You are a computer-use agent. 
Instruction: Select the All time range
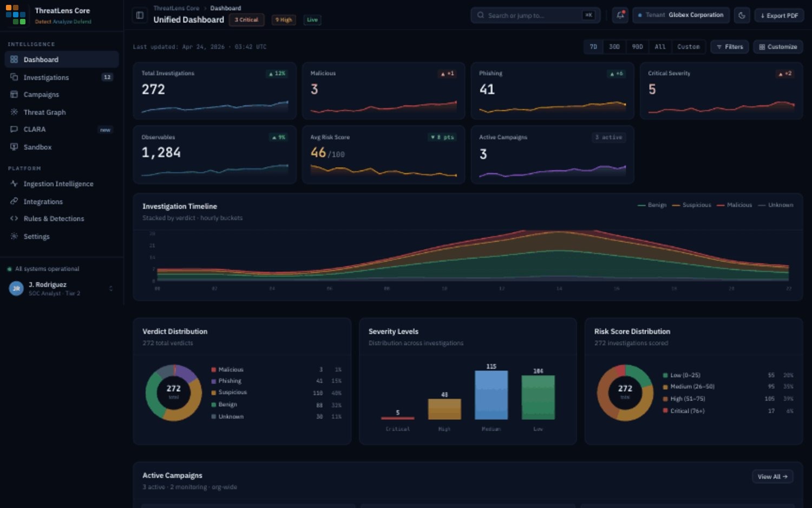point(660,47)
